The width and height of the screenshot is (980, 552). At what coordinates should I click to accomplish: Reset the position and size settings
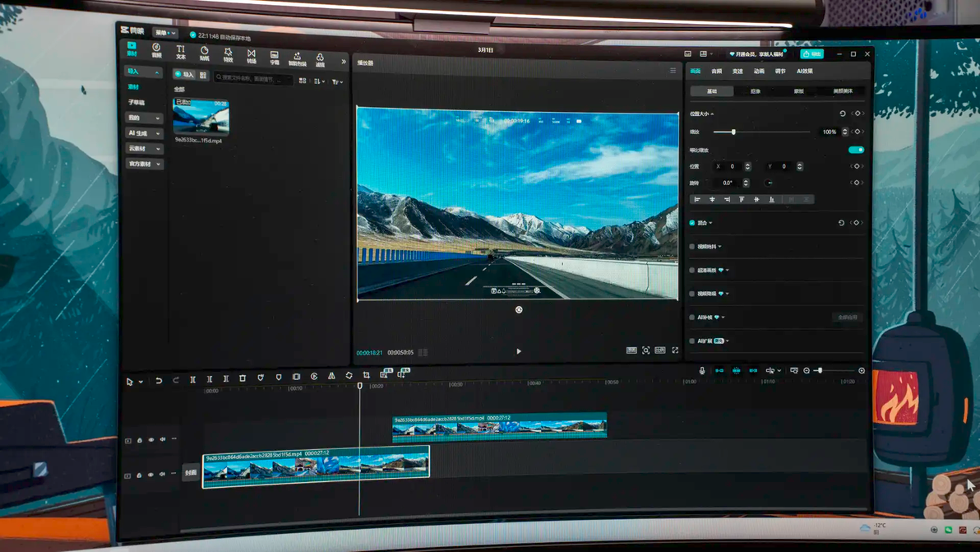point(843,114)
